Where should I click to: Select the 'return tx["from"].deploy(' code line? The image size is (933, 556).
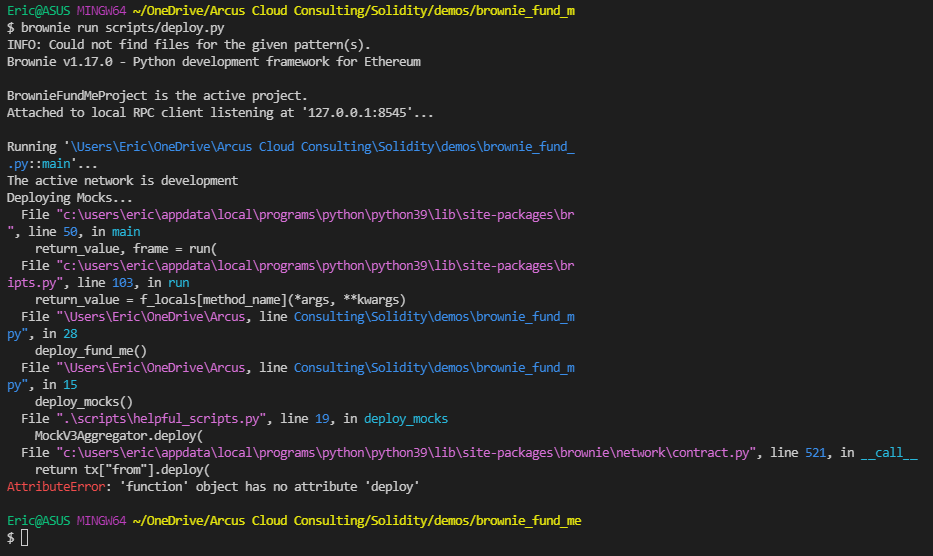pos(123,470)
